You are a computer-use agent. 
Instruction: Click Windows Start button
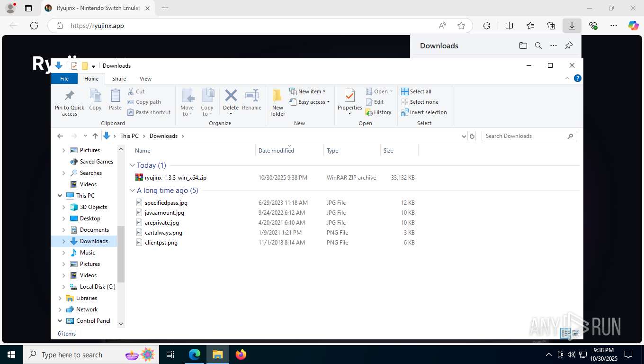pos(11,355)
